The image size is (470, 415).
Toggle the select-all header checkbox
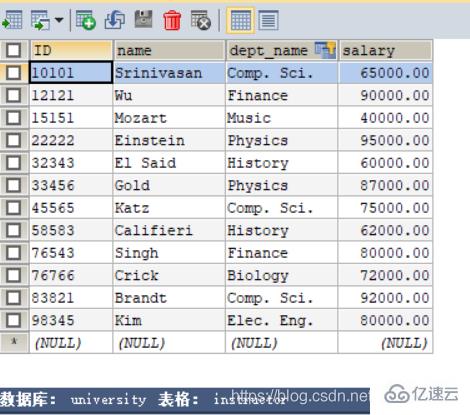click(x=13, y=50)
